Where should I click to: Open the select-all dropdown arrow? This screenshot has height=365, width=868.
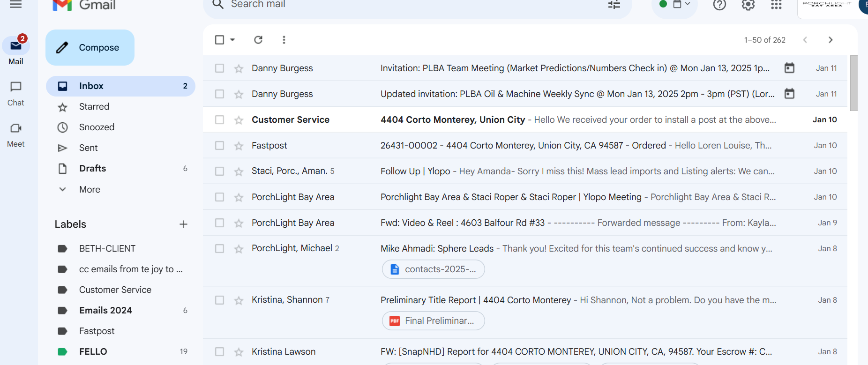pyautogui.click(x=232, y=40)
